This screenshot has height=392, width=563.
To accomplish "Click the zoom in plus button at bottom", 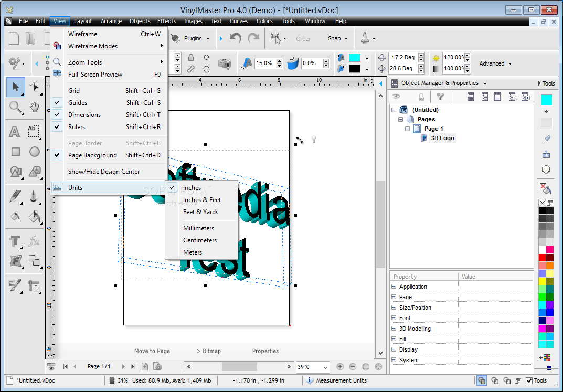I will point(340,366).
